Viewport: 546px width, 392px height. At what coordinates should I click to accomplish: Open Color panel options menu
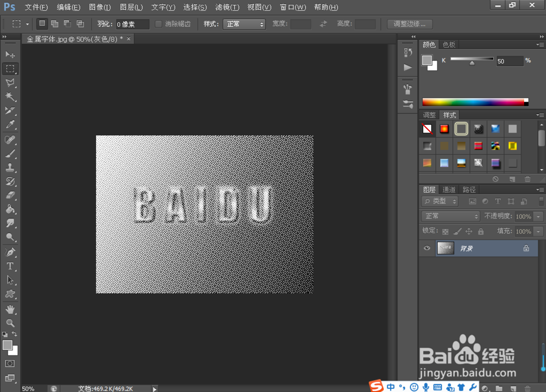click(x=540, y=45)
